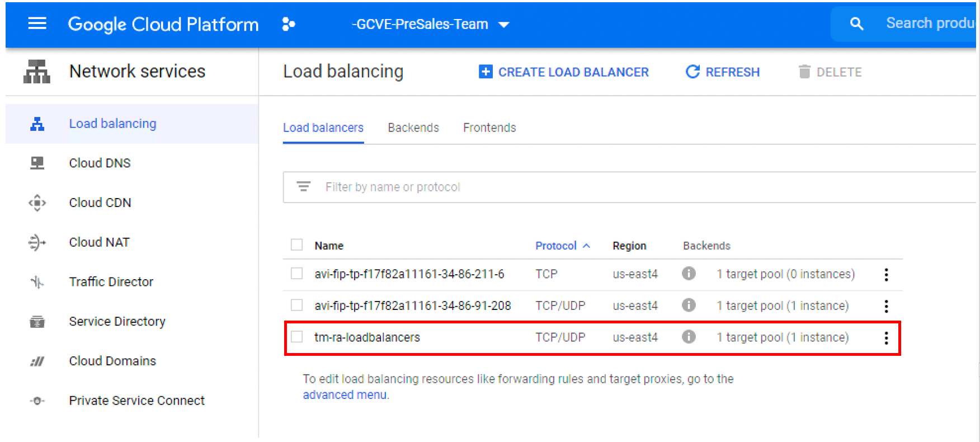Toggle the select-all checkbox in table header
This screenshot has height=442, width=980.
coord(296,244)
